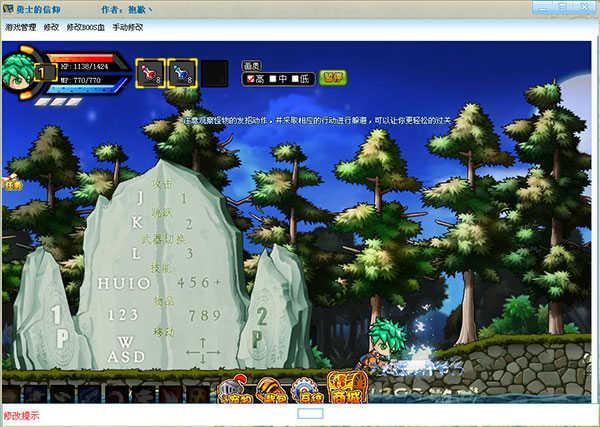The image size is (600, 427).
Task: Open the backpack inventory icon
Action: [x=271, y=390]
